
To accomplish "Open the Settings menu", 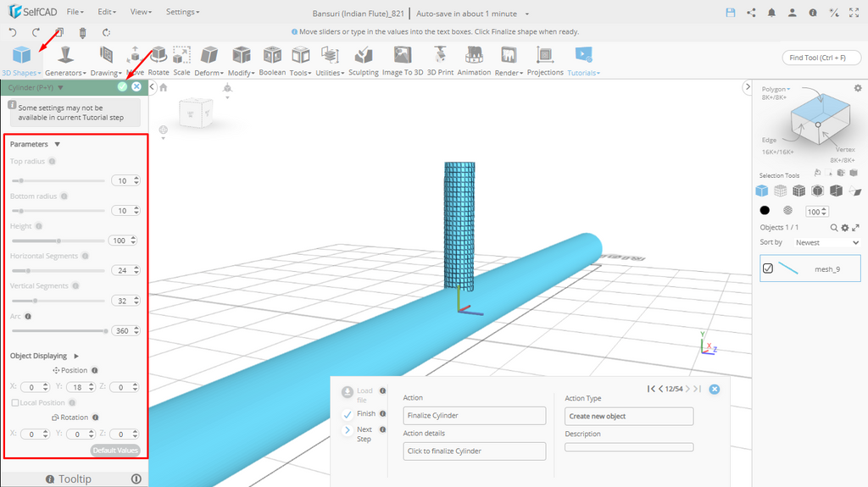I will (182, 13).
